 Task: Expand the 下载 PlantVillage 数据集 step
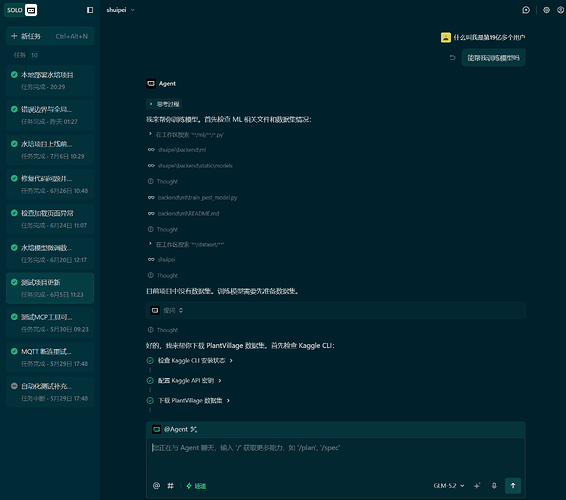click(193, 400)
